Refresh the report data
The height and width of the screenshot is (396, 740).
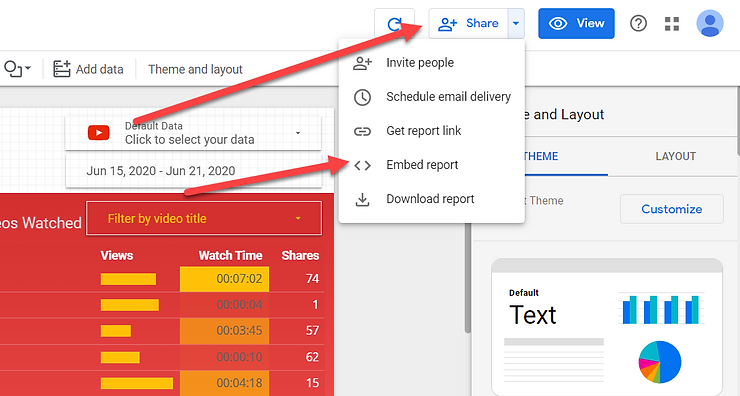[x=394, y=23]
